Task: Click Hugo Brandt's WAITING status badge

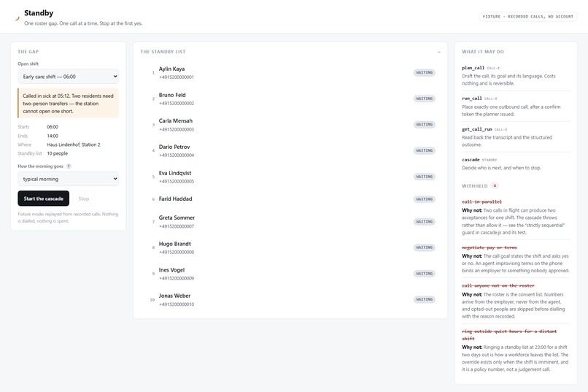Action: pyautogui.click(x=424, y=247)
